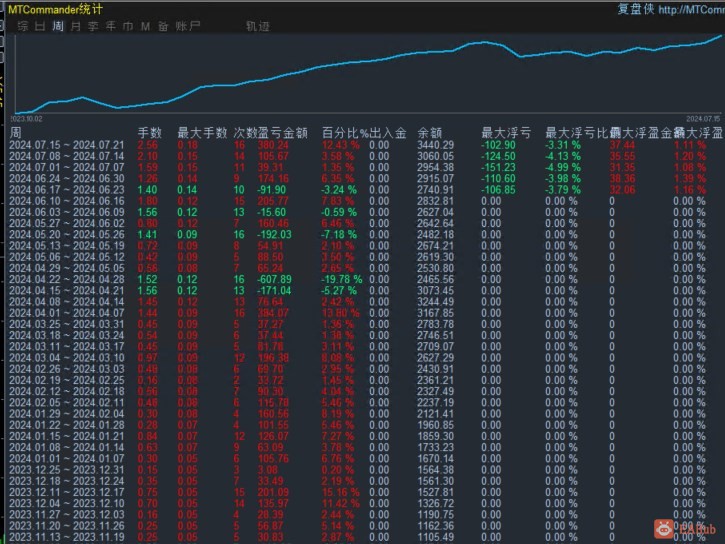The height and width of the screenshot is (544, 725).
Task: Click the 2024.07.15 chart end date label
Action: pyautogui.click(x=703, y=119)
